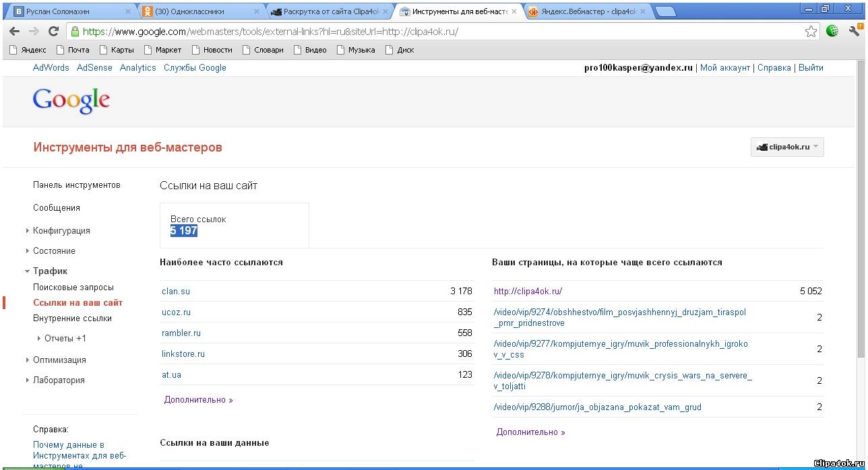Open the at.ua linking domain
Image resolution: width=868 pixels, height=470 pixels.
click(171, 374)
